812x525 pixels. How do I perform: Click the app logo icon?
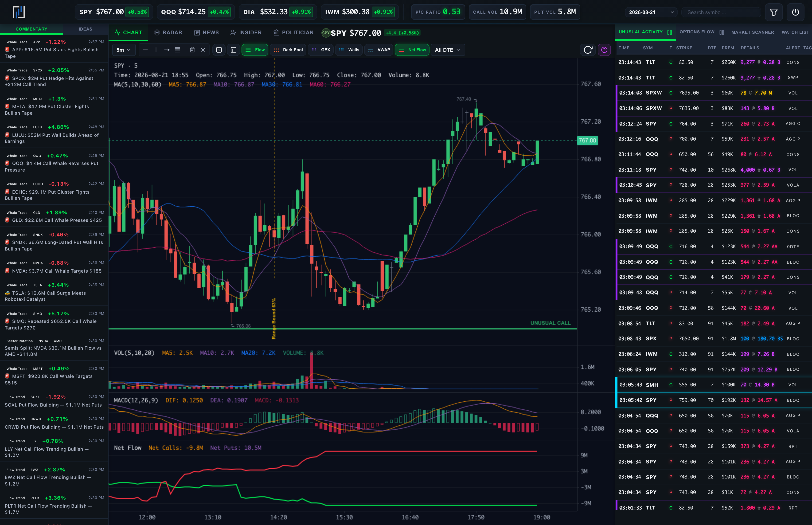(19, 12)
